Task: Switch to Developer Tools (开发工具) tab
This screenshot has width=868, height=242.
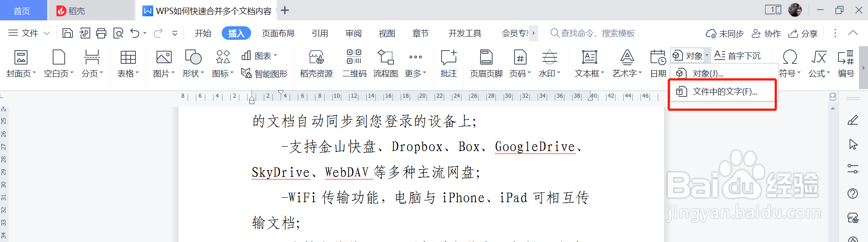Action: point(465,33)
